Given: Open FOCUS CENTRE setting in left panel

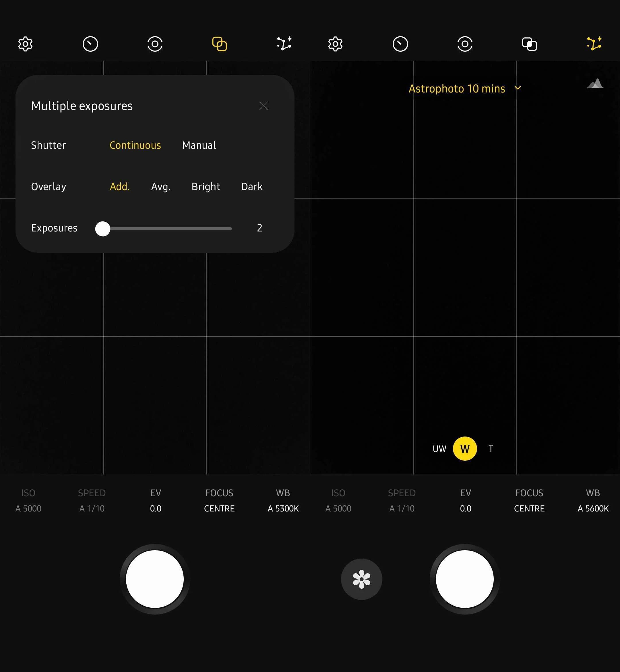Looking at the screenshot, I should pos(219,501).
